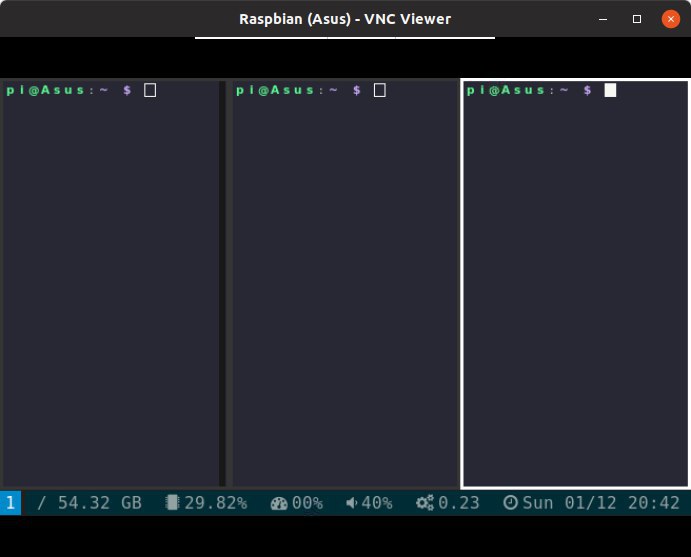Click the active cursor in the white-bordered terminal
The width and height of the screenshot is (691, 557).
tap(610, 90)
